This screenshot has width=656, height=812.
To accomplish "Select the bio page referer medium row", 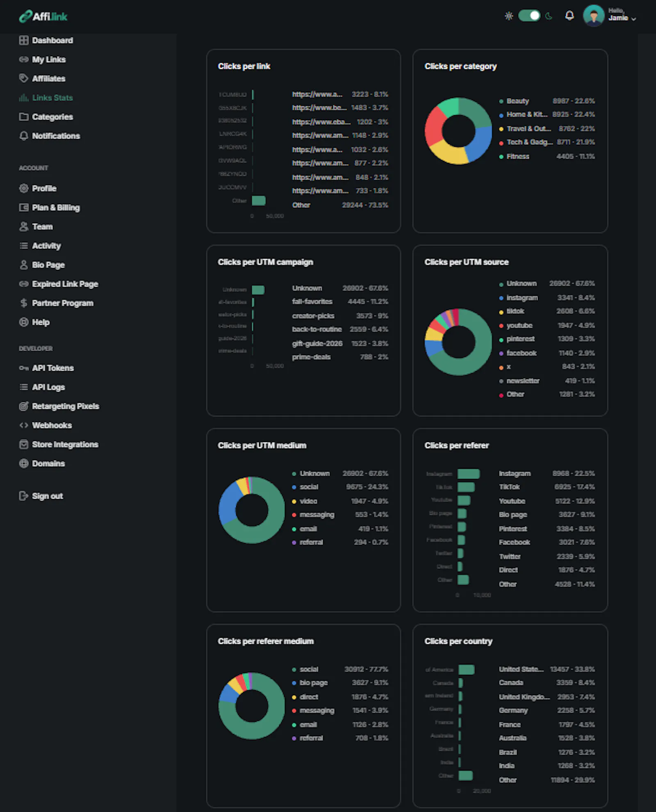I will tap(340, 682).
